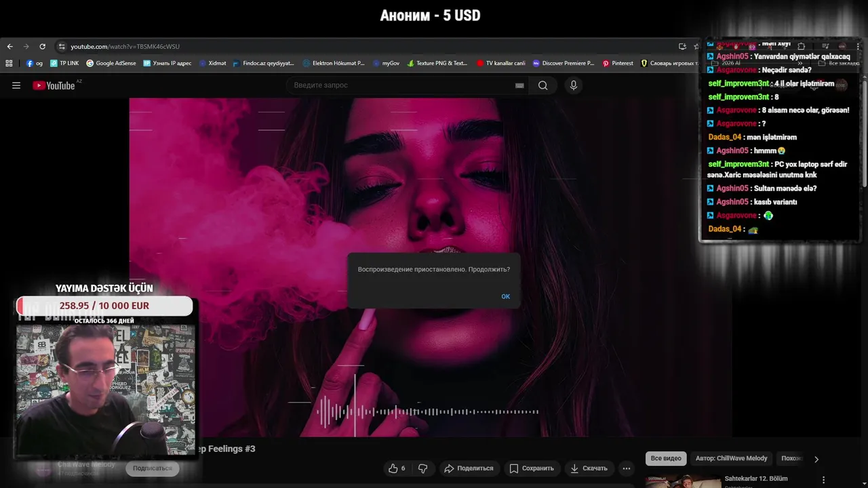Reload the YouTube page

pos(42,47)
